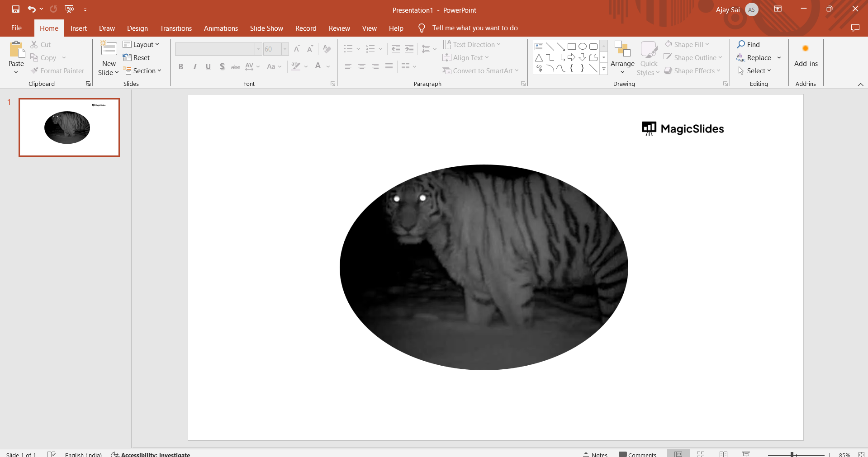Toggle the Notes pane in status bar
Image resolution: width=868 pixels, height=457 pixels.
click(595, 454)
